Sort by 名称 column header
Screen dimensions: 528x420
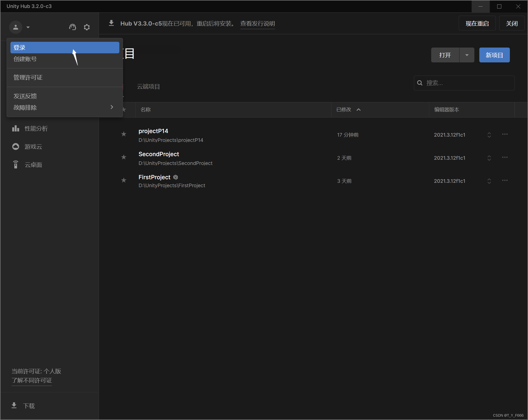(x=146, y=110)
